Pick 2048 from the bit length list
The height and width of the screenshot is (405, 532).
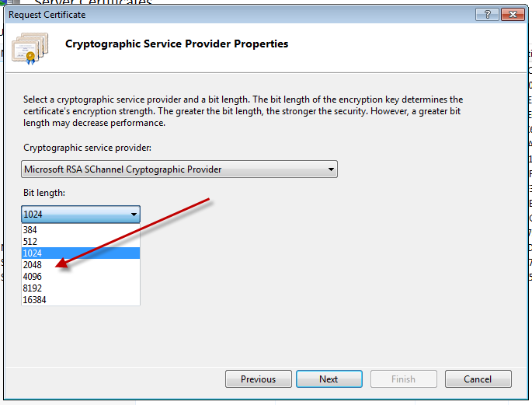[x=33, y=265]
